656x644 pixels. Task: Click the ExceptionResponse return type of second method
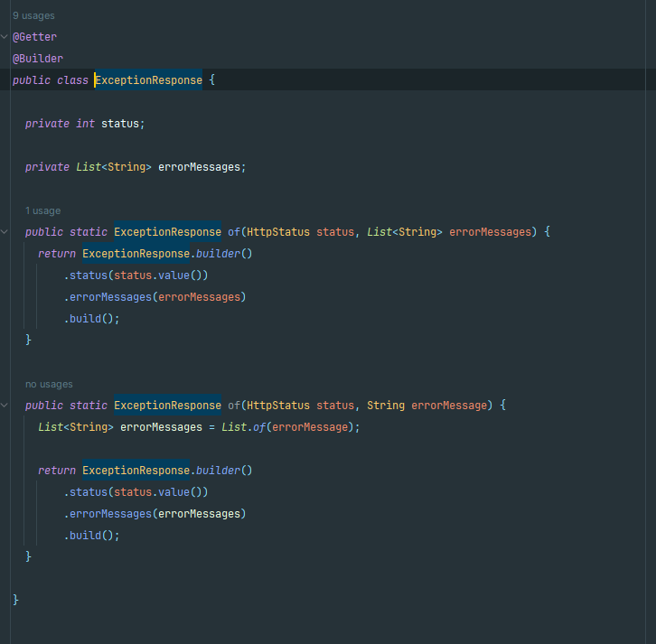[x=167, y=406]
